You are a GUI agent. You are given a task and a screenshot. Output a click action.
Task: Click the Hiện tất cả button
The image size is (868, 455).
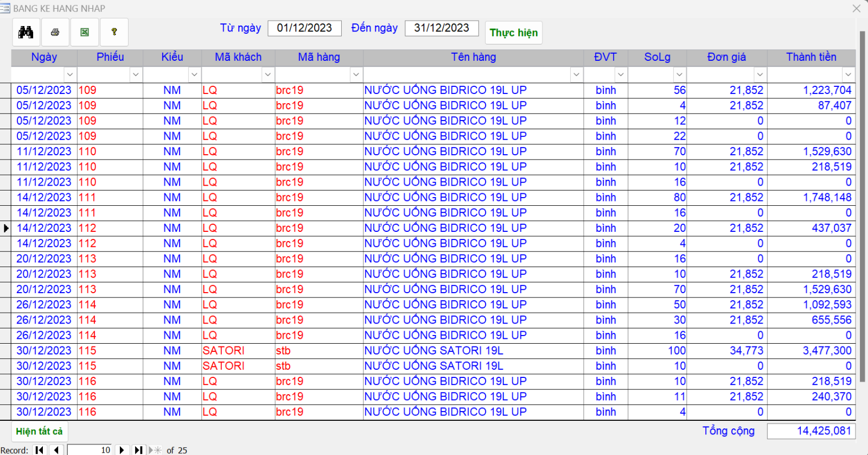point(39,432)
